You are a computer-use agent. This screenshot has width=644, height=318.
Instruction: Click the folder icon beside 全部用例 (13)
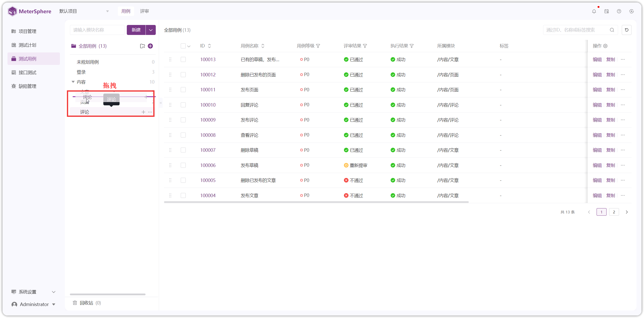pyautogui.click(x=143, y=46)
